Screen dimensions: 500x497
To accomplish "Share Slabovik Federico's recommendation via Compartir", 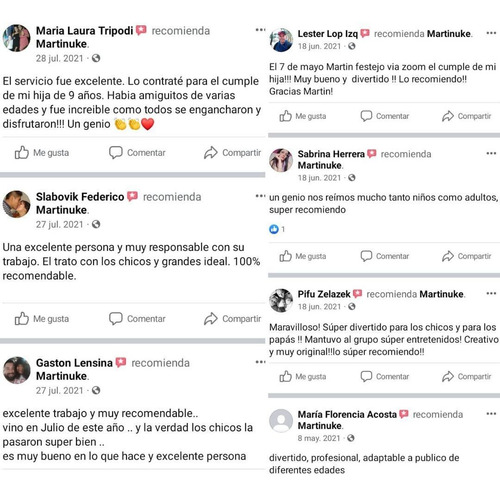I will click(x=232, y=319).
